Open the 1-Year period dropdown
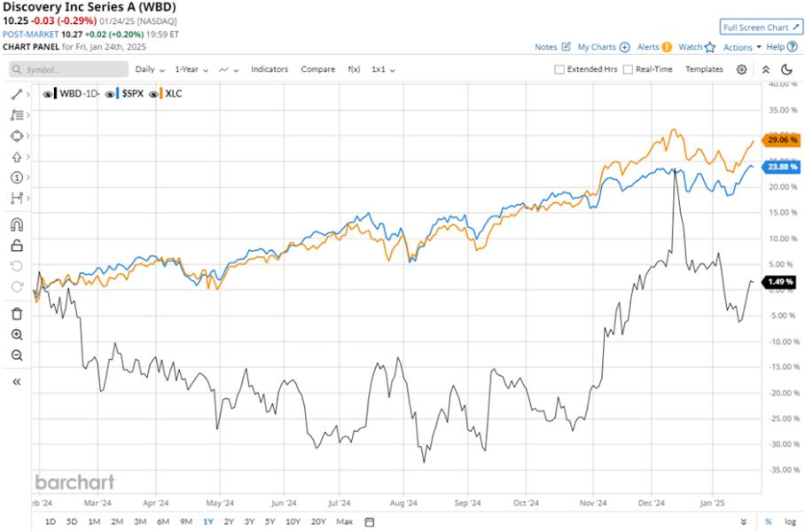The height and width of the screenshot is (532, 805). click(191, 69)
